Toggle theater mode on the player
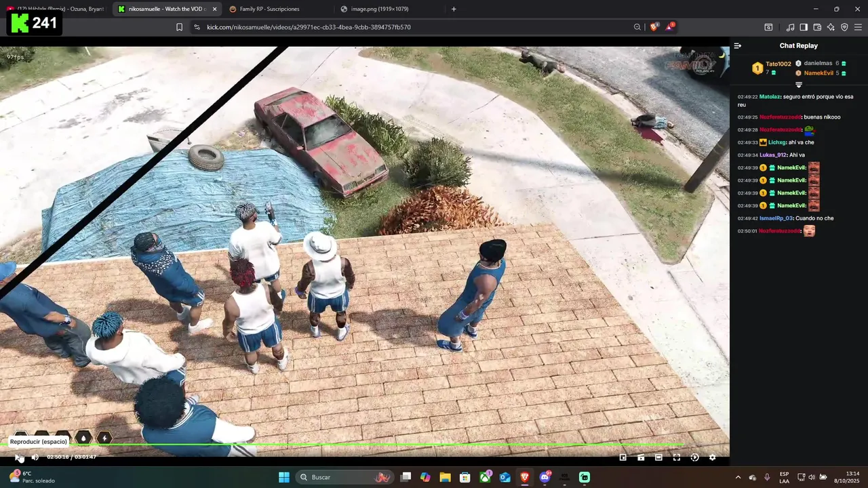This screenshot has height=488, width=868. 658,457
